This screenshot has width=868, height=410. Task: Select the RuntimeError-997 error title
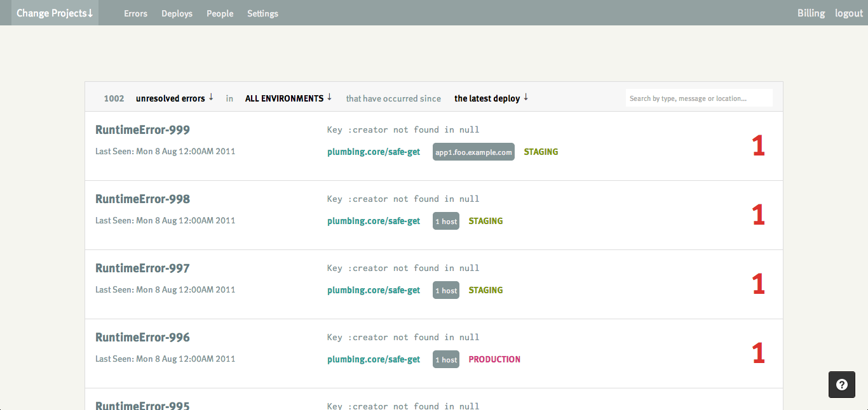[142, 268]
